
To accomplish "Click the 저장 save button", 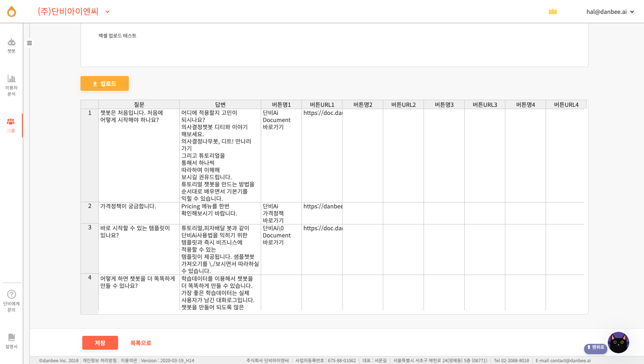I will (x=100, y=343).
